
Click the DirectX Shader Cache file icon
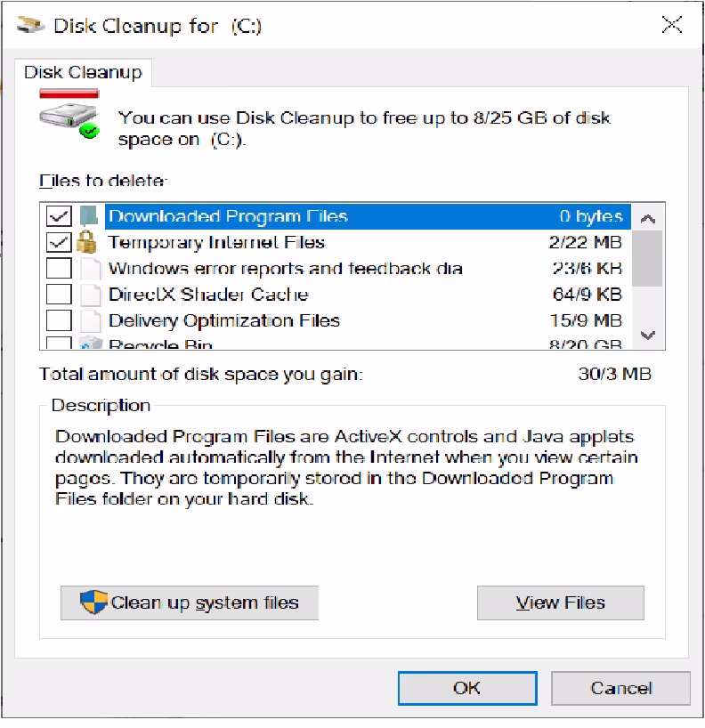pyautogui.click(x=87, y=295)
